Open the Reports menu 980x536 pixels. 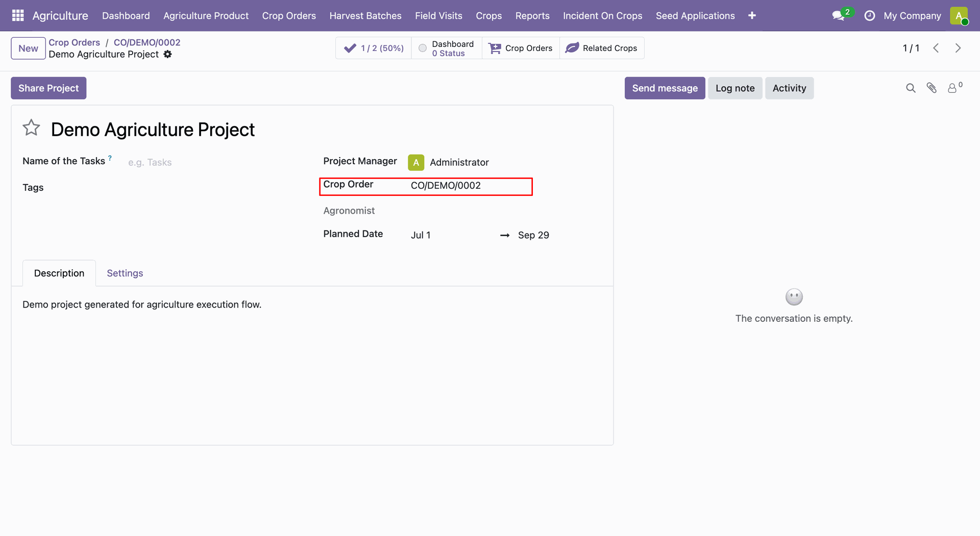pos(532,16)
